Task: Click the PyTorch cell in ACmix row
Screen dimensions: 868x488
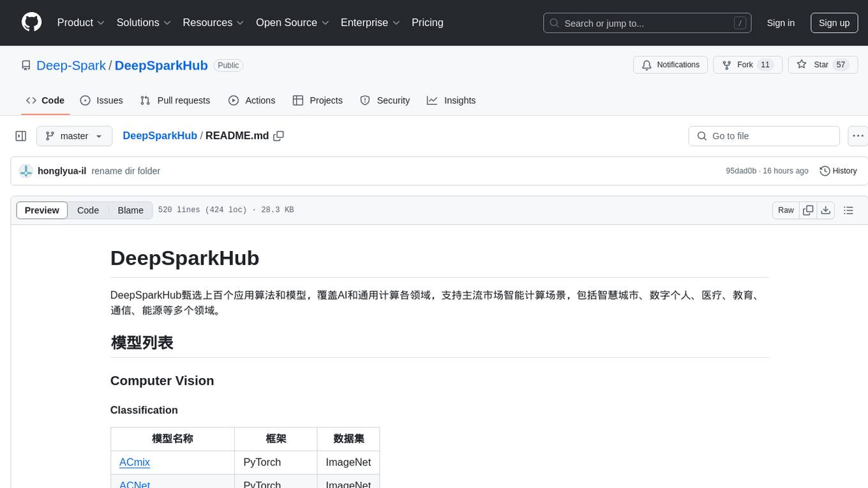Action: [276, 462]
